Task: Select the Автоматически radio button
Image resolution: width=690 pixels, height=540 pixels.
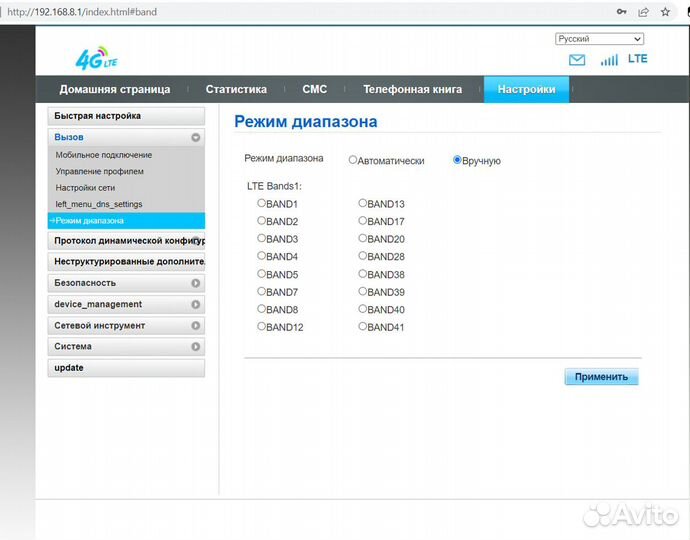Action: pos(353,160)
